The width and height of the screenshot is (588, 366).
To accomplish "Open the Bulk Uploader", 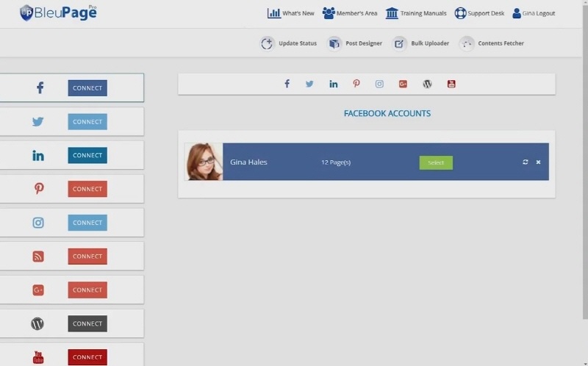I will (x=420, y=43).
